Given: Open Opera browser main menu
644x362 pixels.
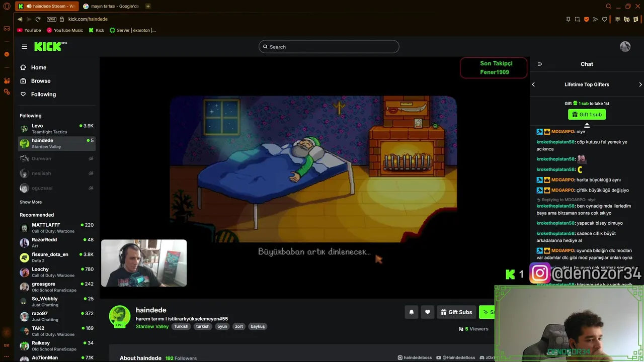Looking at the screenshot, I should [x=7, y=6].
